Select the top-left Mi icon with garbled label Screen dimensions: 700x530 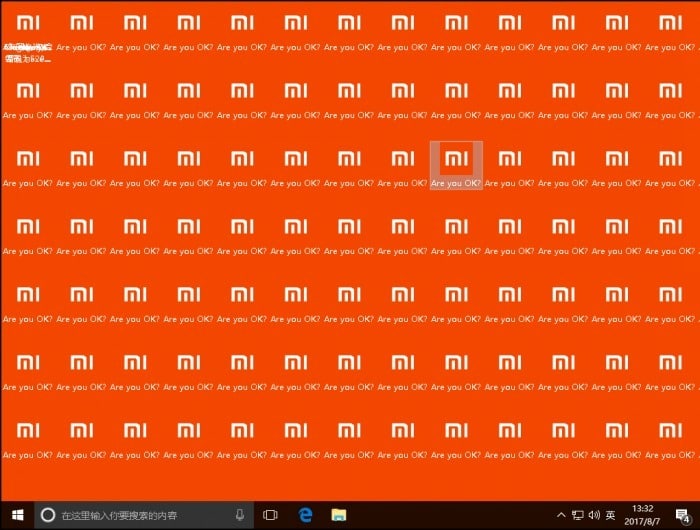point(29,23)
